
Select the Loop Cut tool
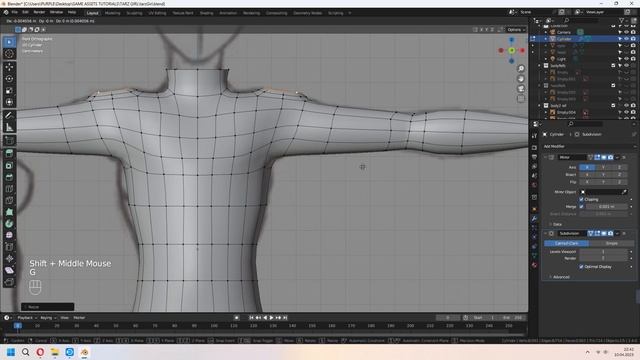9,189
